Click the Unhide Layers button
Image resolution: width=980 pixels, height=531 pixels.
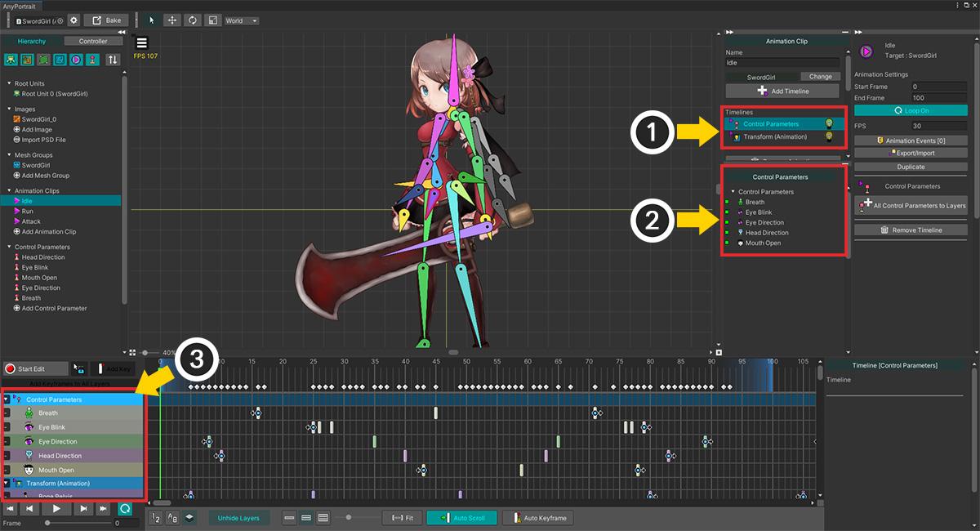pos(238,518)
